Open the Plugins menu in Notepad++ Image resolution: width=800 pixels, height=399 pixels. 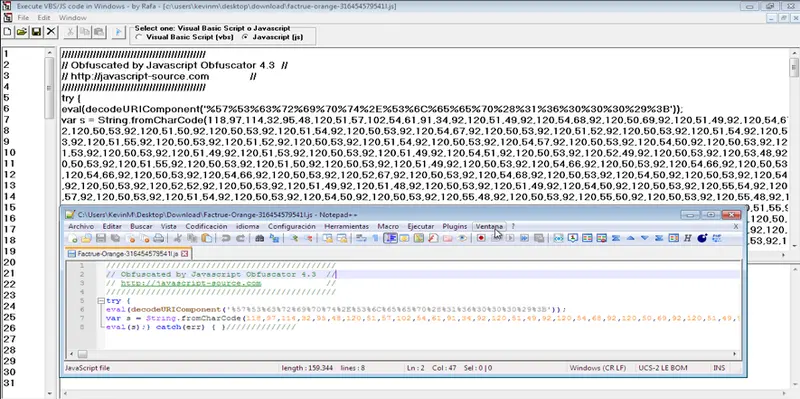coord(455,226)
